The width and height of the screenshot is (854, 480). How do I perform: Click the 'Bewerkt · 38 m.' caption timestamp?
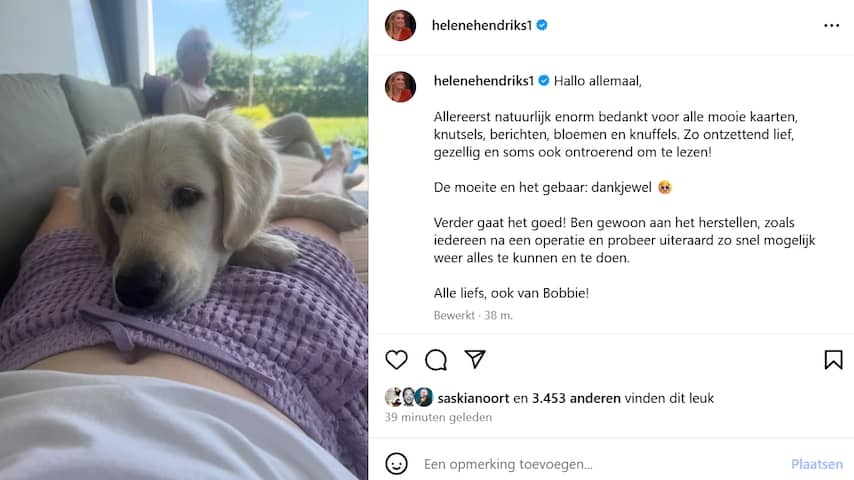473,315
